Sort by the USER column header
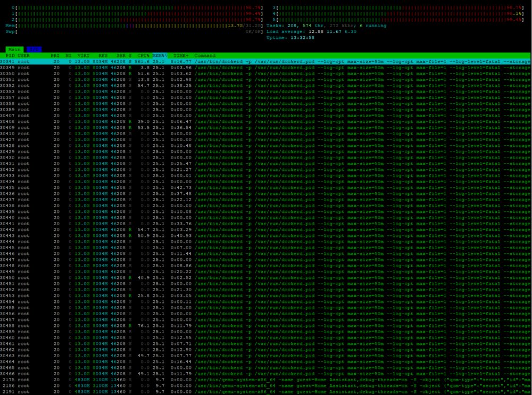The image size is (532, 395). coord(24,56)
